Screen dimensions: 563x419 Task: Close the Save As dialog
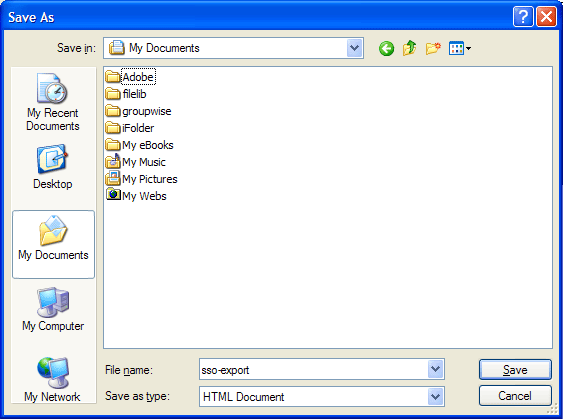546,17
